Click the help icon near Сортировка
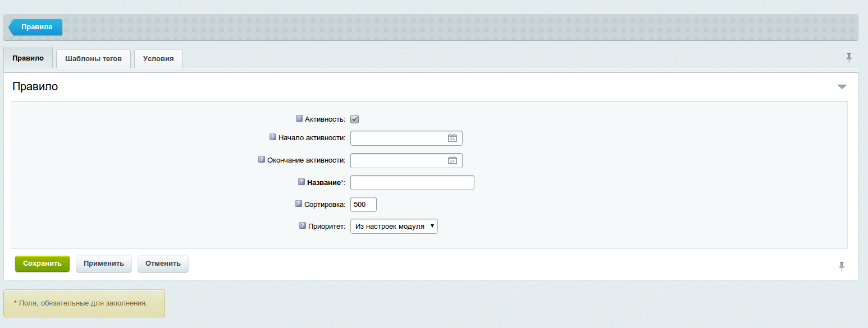Screen dimensions: 868x328 298,203
